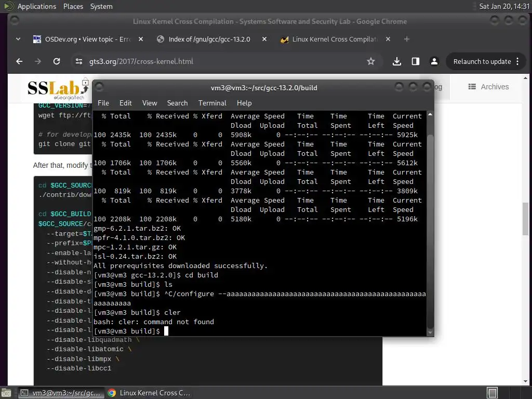Click 'mpc-1.2.1.tar.gz: OK' line
The width and height of the screenshot is (532, 399).
point(135,247)
